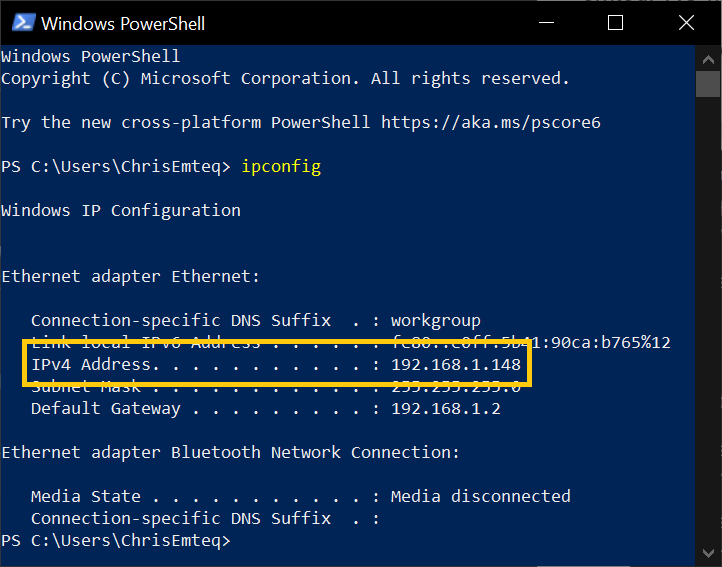Maximize the Windows PowerShell window
Screen dimensions: 722x567
615,23
